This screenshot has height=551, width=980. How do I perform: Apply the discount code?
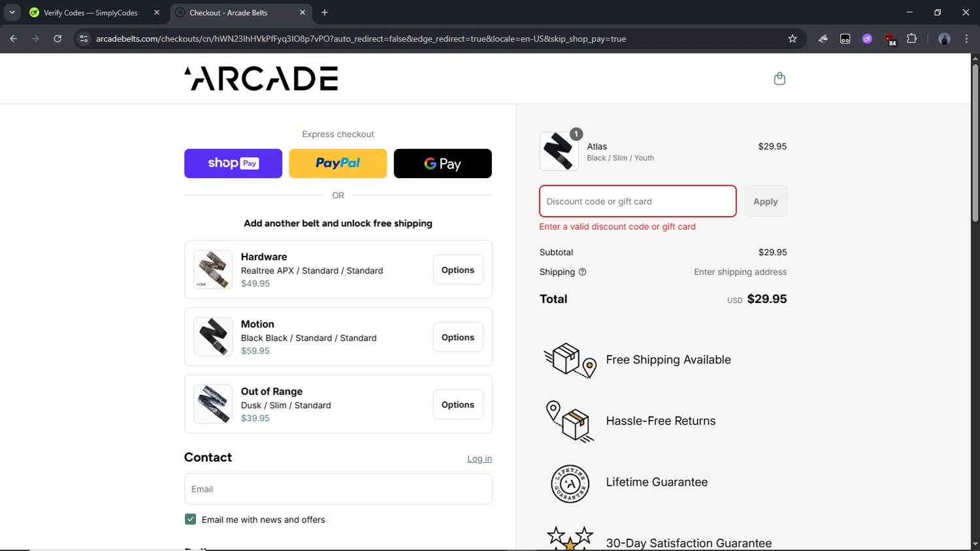pyautogui.click(x=766, y=201)
